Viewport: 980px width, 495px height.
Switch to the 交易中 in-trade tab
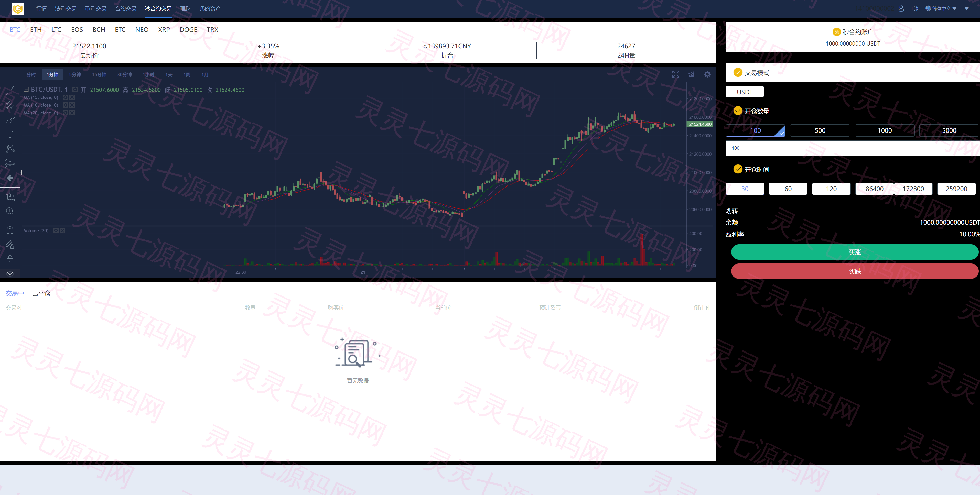15,293
